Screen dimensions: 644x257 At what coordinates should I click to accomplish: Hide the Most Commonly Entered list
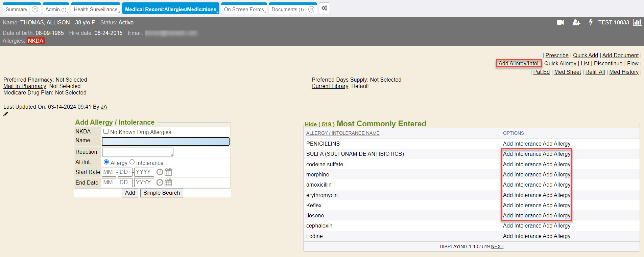click(x=319, y=124)
